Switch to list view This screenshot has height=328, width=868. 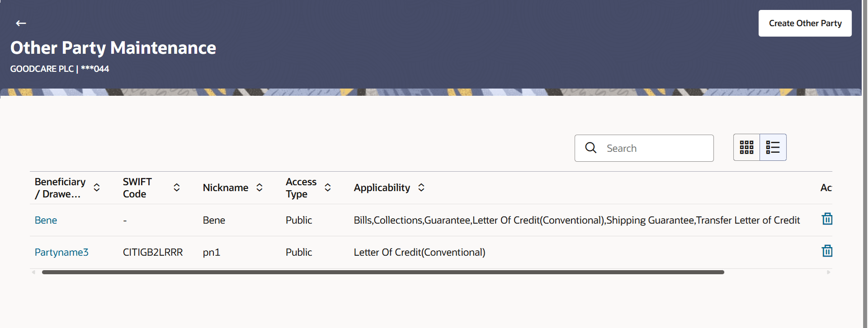click(773, 147)
